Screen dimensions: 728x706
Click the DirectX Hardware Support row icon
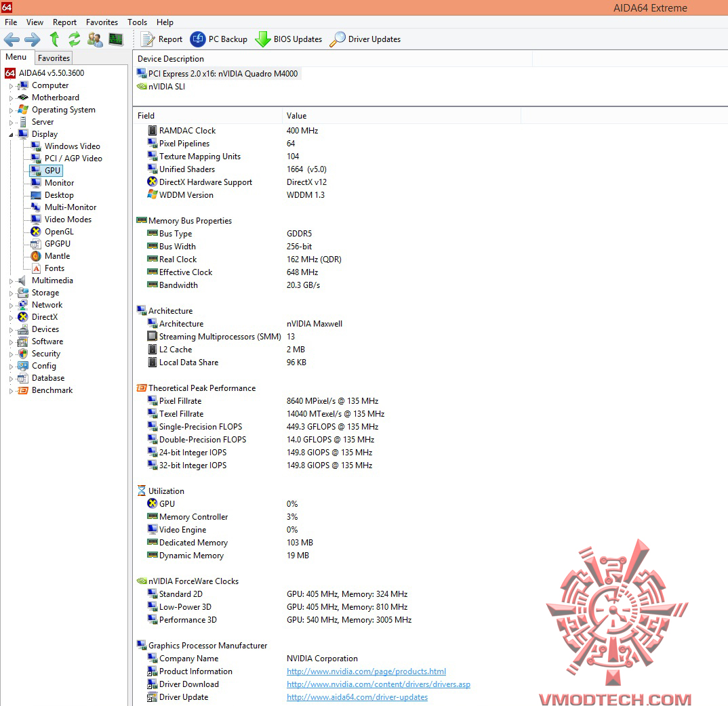coord(152,182)
